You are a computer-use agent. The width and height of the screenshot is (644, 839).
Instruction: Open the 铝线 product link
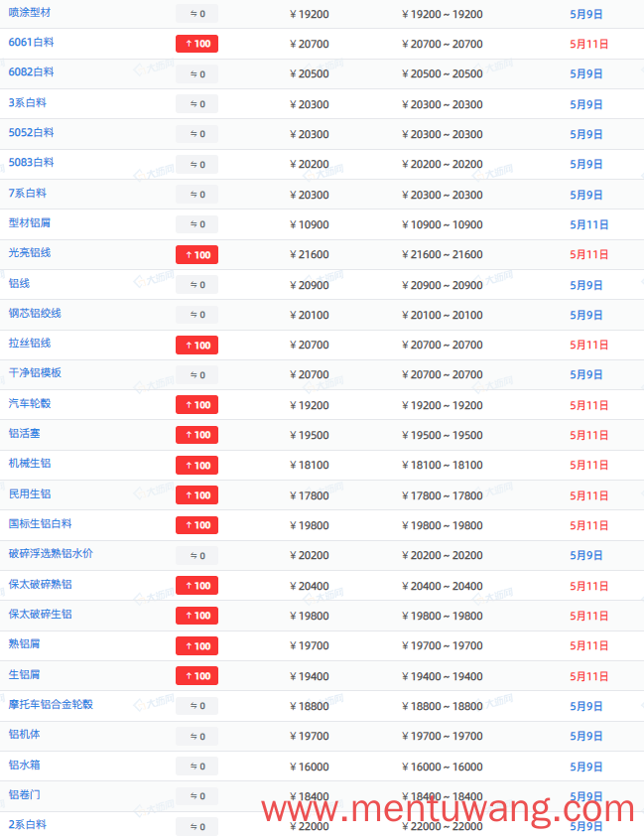pos(19,284)
